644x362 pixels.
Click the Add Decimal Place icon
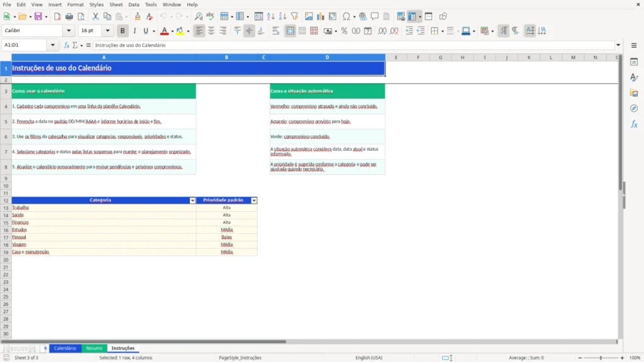[382, 31]
